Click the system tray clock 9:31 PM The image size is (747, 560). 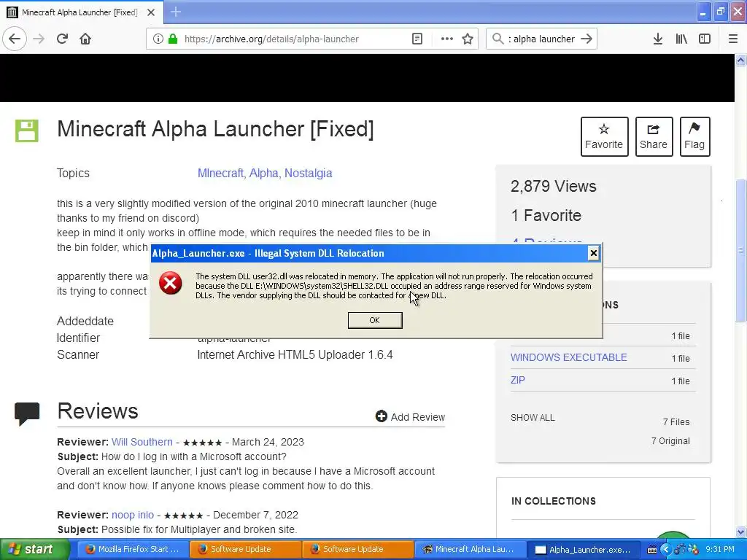click(x=720, y=549)
